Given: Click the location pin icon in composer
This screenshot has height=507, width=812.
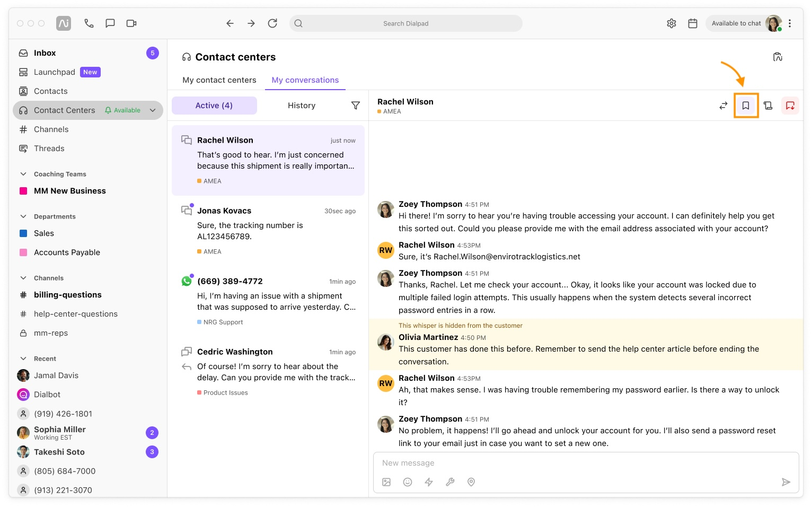Looking at the screenshot, I should tap(471, 482).
